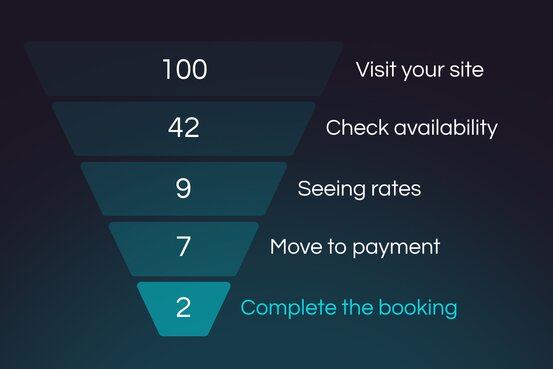Select the word 'availability' in second label
Screen dimensions: 553x369
pos(446,128)
